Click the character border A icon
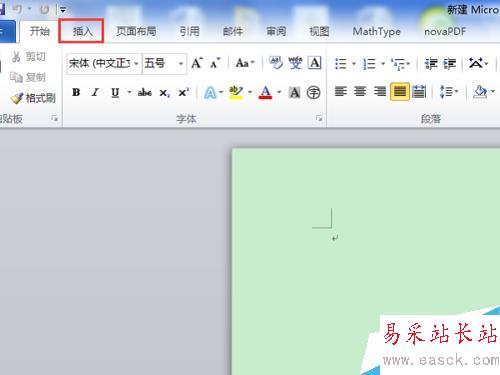Screen dimensions: 500x375 coord(314,63)
